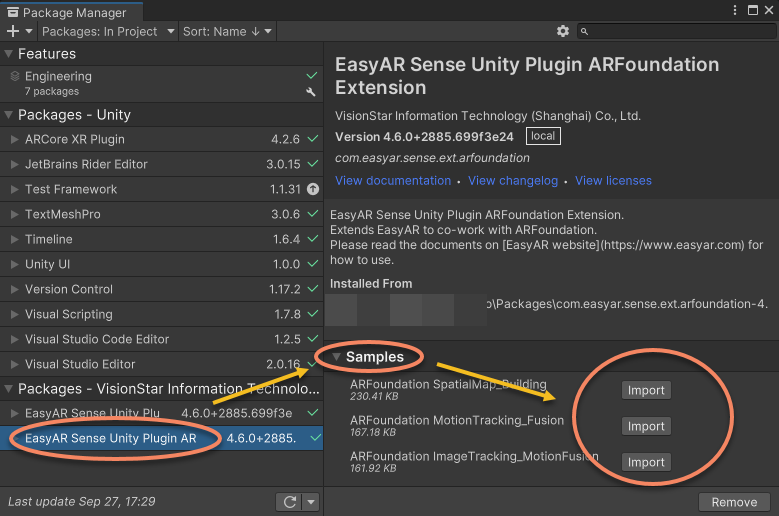Screen dimensions: 779x516
Task: Click the local version tag
Action: [543, 136]
